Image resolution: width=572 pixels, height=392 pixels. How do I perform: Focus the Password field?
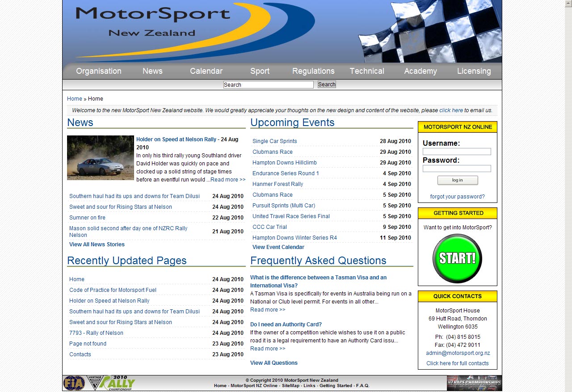click(x=457, y=169)
